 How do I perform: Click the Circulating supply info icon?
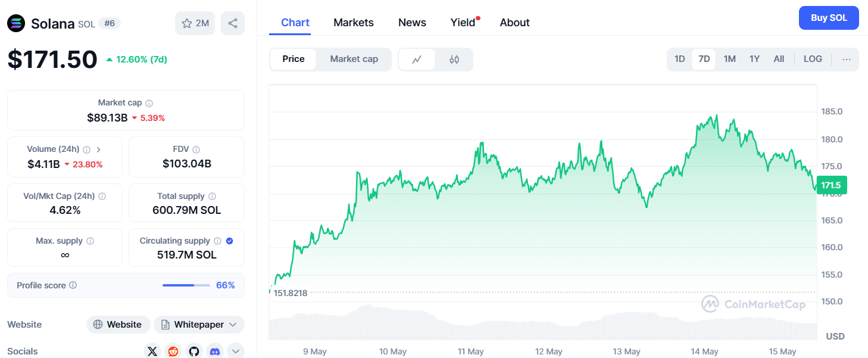tap(218, 241)
